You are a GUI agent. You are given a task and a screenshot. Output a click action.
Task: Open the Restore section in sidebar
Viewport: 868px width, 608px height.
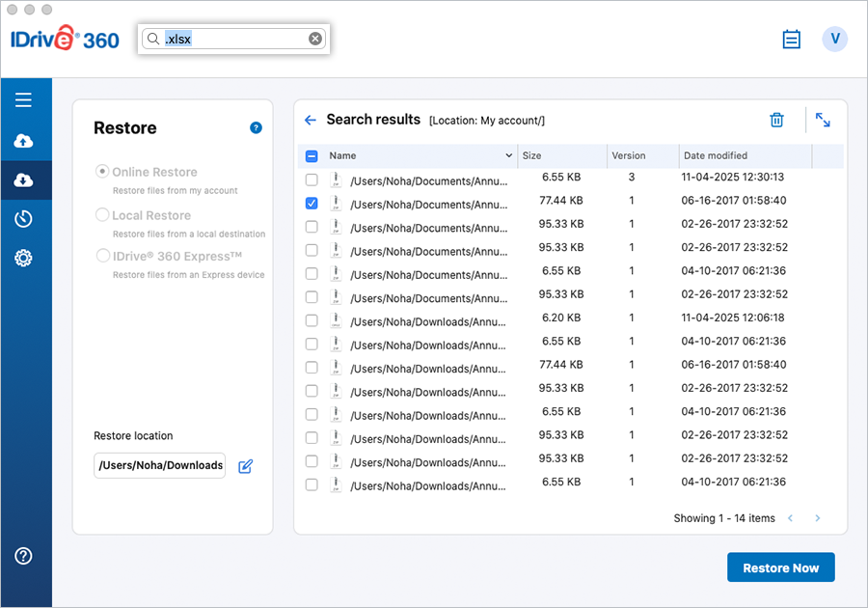(23, 180)
